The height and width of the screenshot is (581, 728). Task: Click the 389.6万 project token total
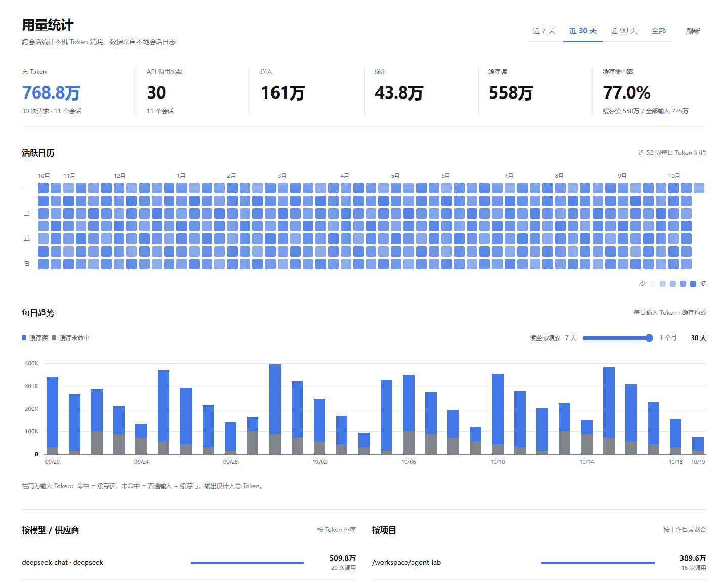tap(693, 558)
